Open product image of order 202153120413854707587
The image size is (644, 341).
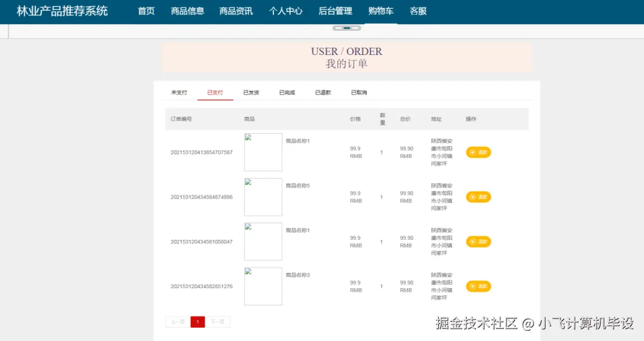(263, 152)
